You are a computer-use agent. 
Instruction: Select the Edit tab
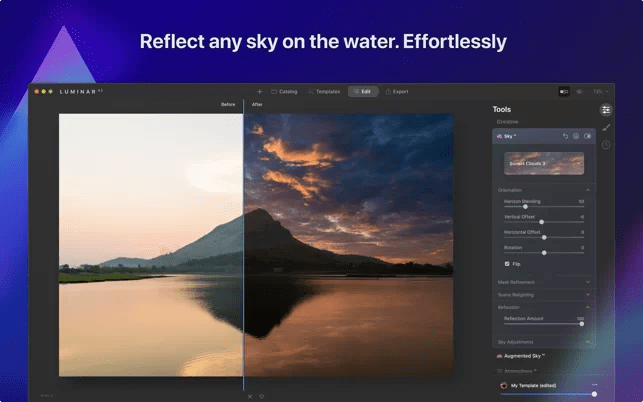coord(363,91)
